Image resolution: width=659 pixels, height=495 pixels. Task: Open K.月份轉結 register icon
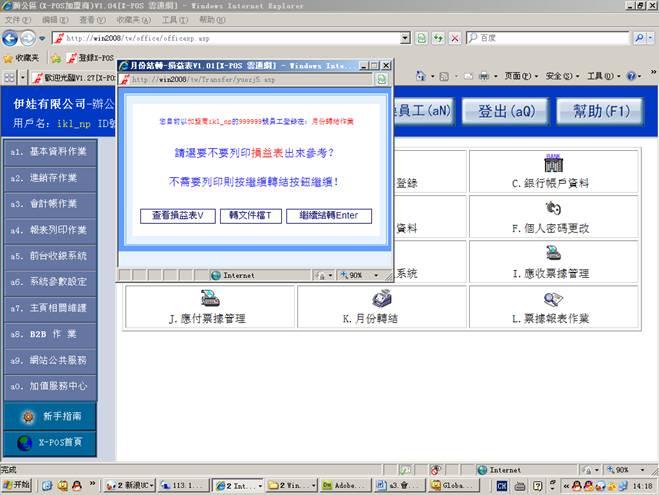[x=380, y=298]
